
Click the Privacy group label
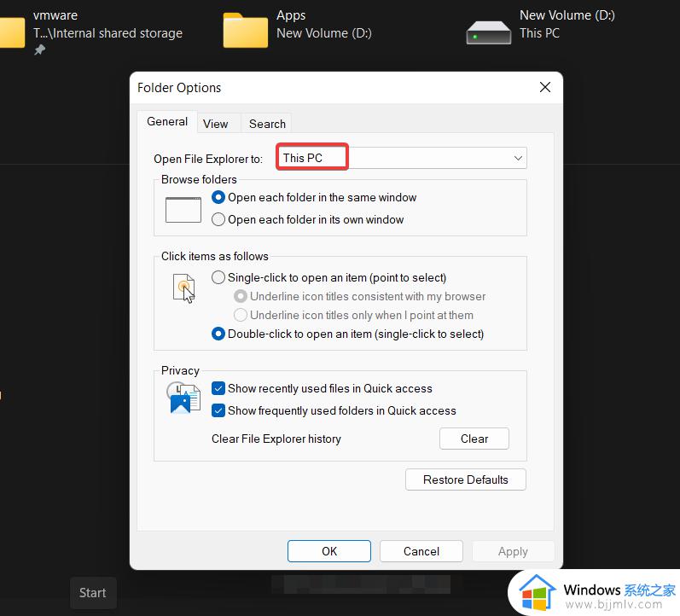tap(180, 370)
